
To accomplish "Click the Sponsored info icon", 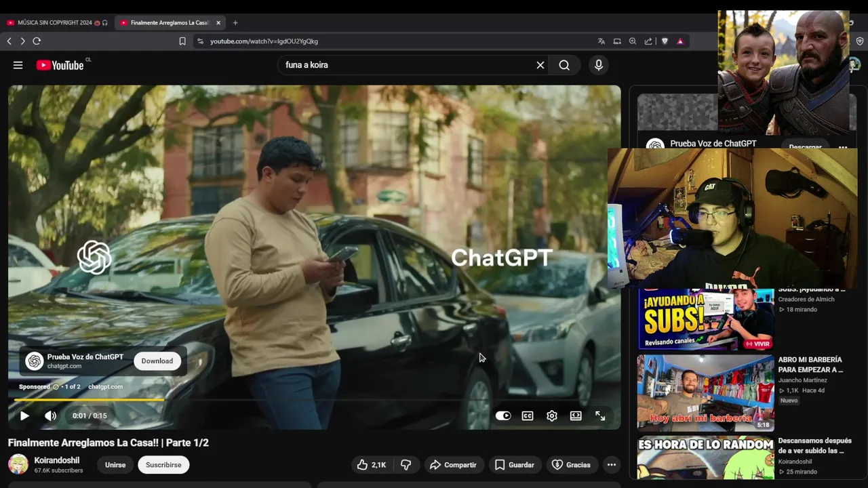I will coord(56,386).
